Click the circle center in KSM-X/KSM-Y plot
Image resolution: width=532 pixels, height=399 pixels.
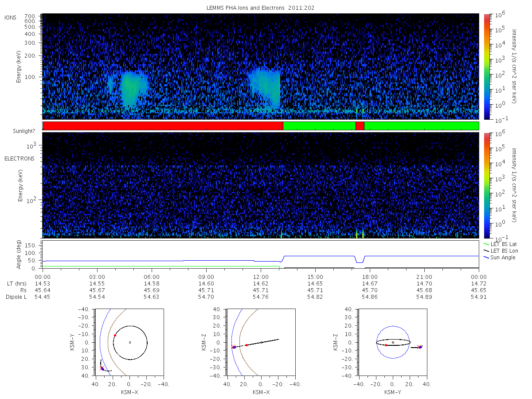pyautogui.click(x=130, y=342)
